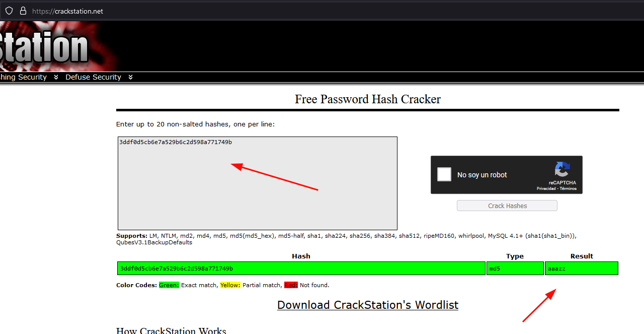Check the No soy un robot checkbox
The image size is (644, 334).
tap(444, 174)
